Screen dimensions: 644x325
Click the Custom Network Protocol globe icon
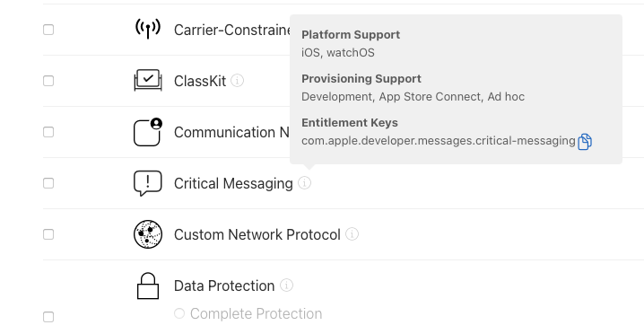(x=148, y=234)
